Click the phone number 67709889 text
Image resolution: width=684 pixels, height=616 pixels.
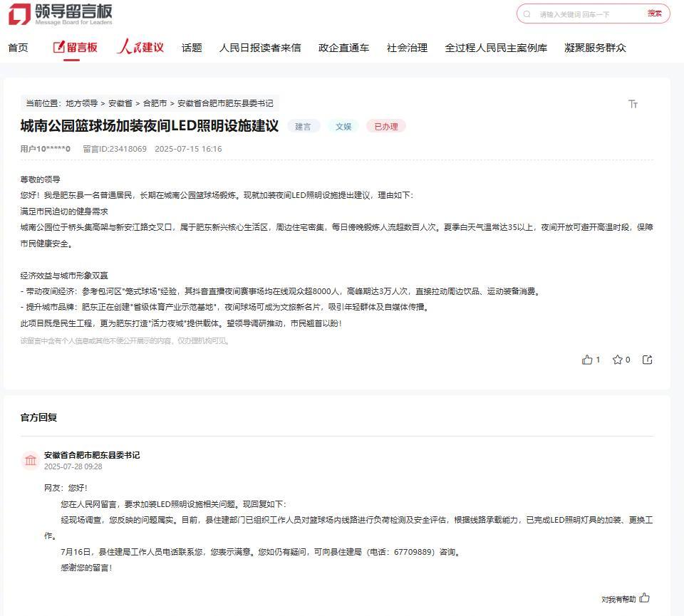click(413, 552)
